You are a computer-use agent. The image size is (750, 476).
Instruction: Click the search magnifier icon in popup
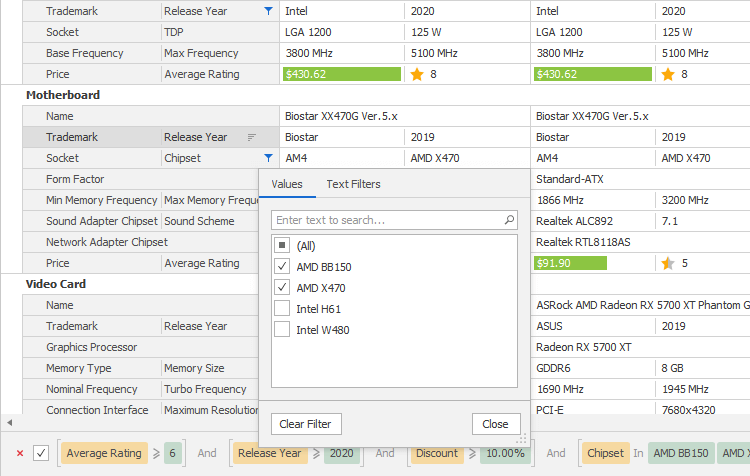[509, 219]
